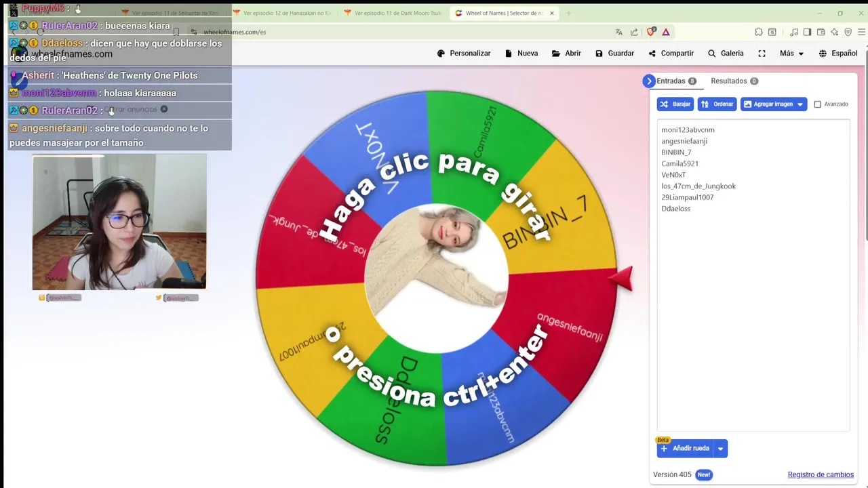Click the entry text Camila5921 in list

[679, 163]
